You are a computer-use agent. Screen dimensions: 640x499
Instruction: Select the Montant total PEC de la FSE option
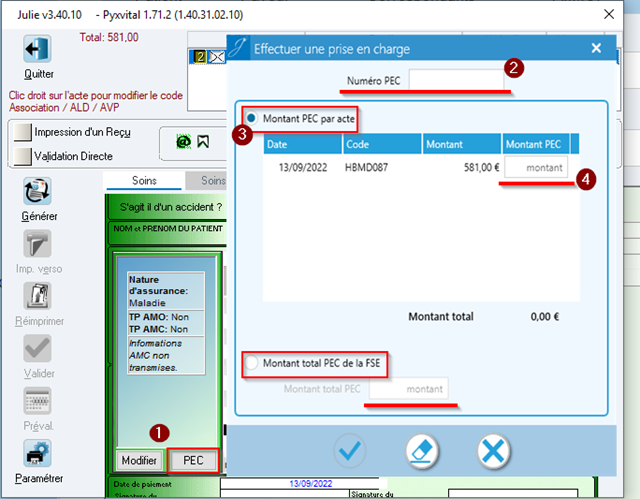[x=251, y=363]
